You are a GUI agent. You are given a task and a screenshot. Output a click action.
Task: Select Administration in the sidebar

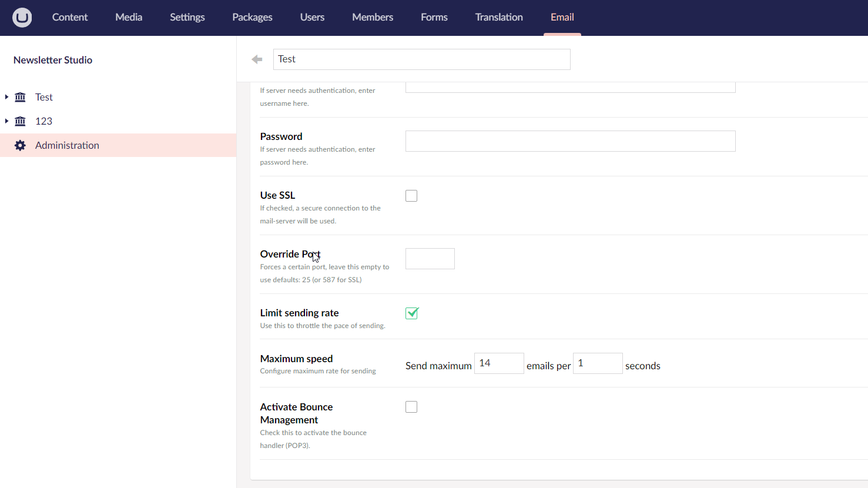(67, 145)
